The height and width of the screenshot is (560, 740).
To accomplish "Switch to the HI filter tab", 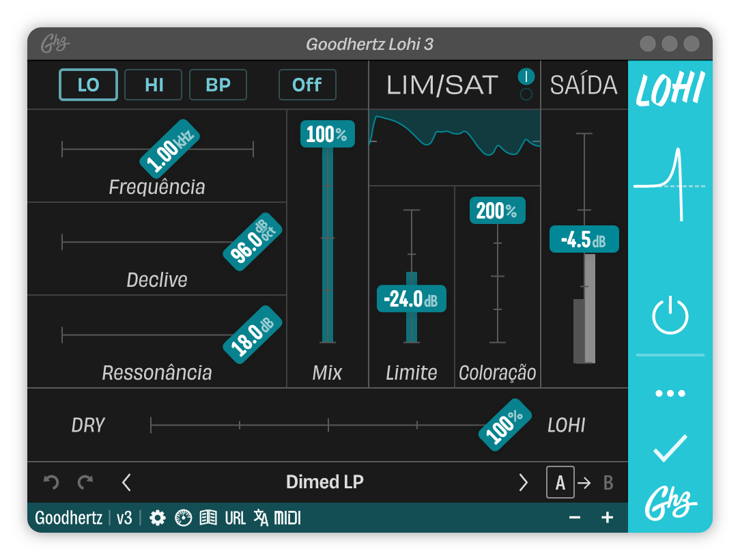I will (153, 85).
